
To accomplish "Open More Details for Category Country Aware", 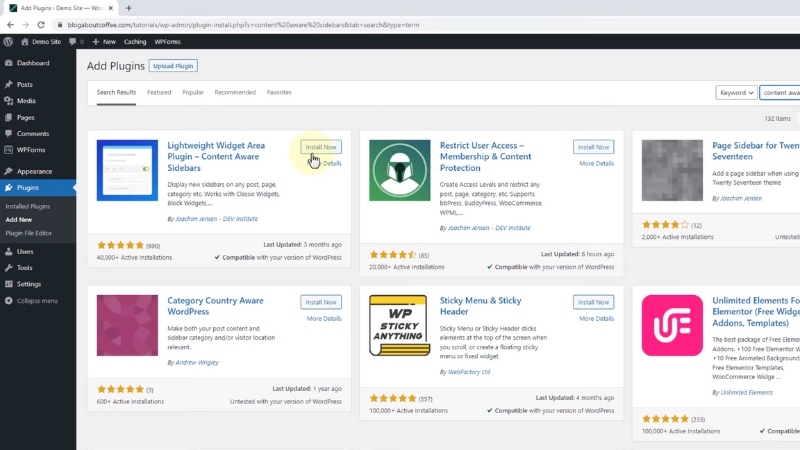I will click(x=324, y=318).
